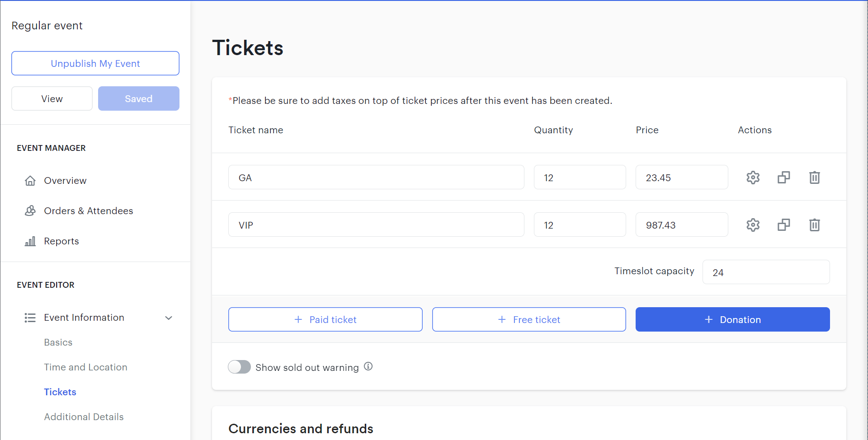
Task: Delete the GA ticket
Action: pyautogui.click(x=814, y=178)
